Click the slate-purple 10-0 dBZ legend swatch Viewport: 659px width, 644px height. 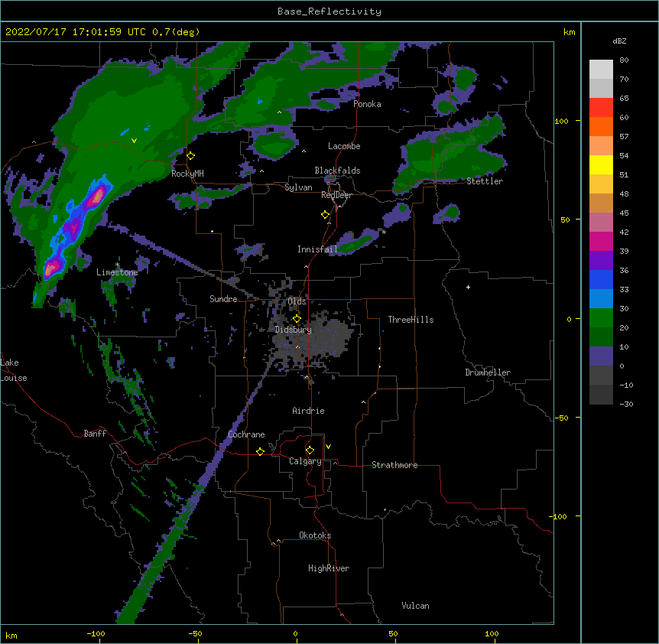point(601,356)
